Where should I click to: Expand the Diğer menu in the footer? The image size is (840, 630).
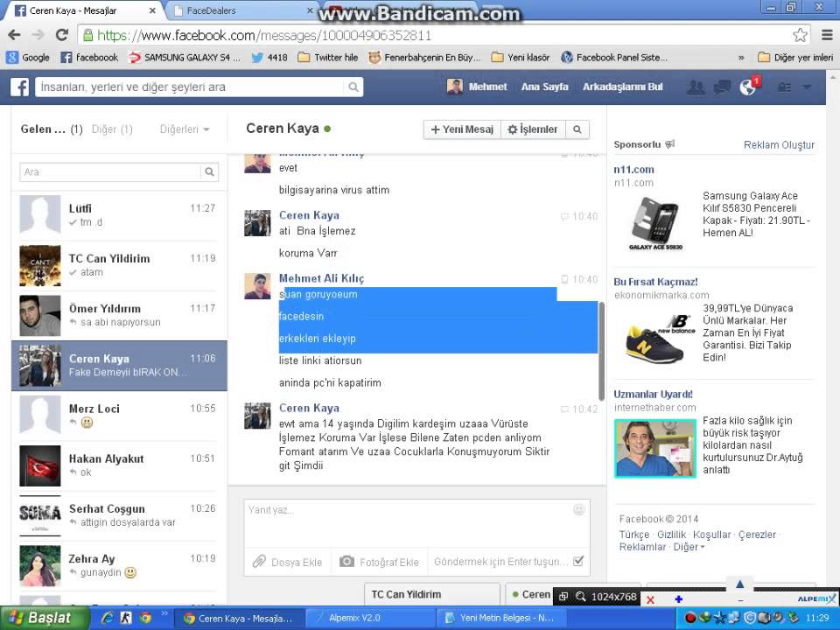[x=689, y=547]
